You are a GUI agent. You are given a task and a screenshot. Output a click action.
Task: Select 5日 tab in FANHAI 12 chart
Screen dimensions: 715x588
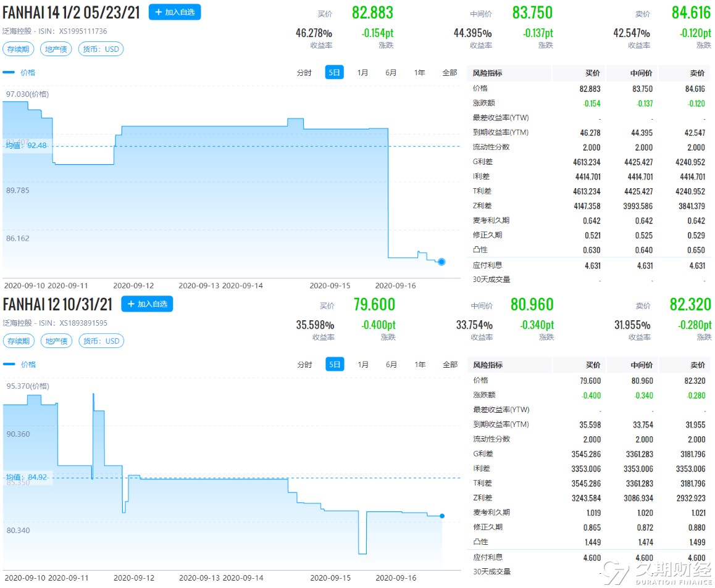tap(335, 364)
